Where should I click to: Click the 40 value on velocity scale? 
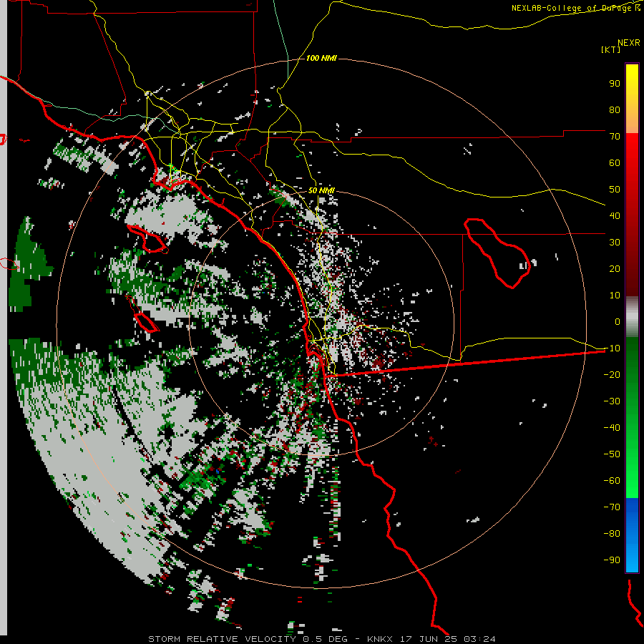coord(615,215)
